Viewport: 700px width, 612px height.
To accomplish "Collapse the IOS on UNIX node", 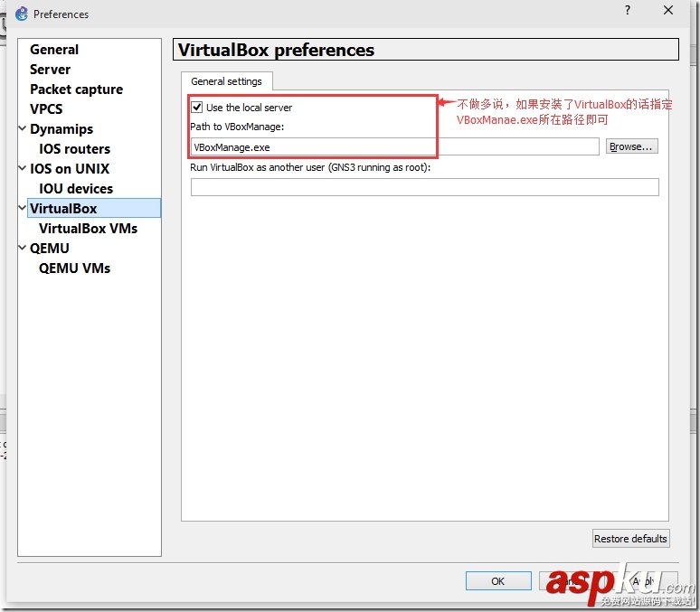I will [22, 168].
